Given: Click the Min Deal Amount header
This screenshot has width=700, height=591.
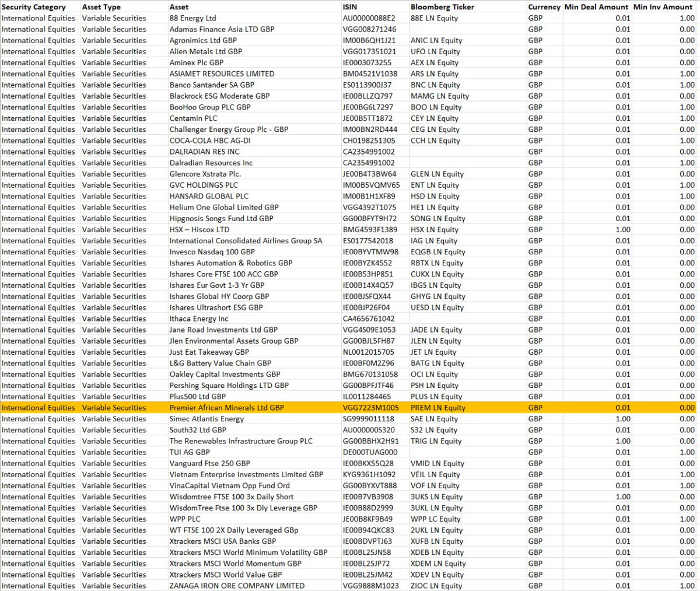Looking at the screenshot, I should point(596,7).
